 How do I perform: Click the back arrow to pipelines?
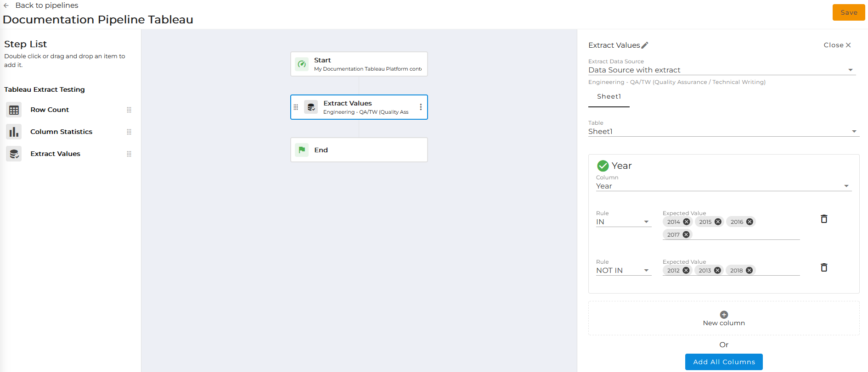pyautogui.click(x=6, y=6)
